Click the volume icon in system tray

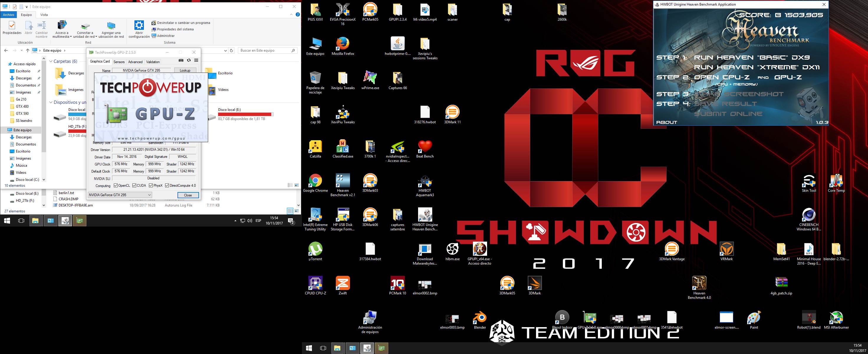250,221
